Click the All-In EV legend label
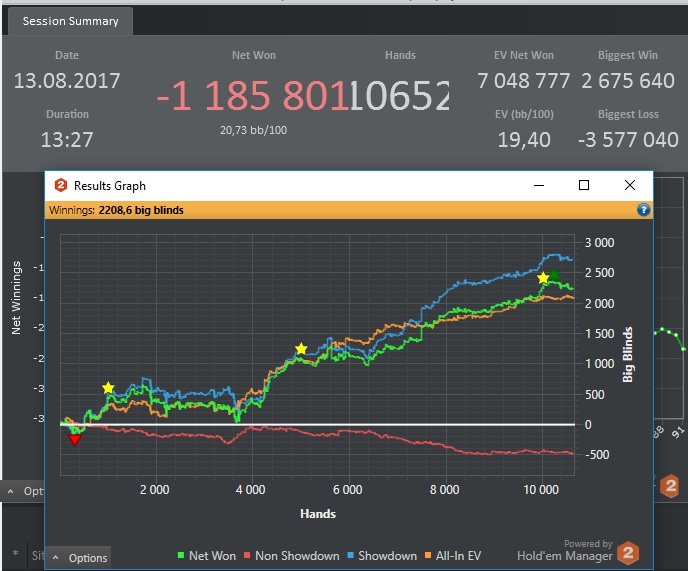The height and width of the screenshot is (571, 688). click(459, 556)
